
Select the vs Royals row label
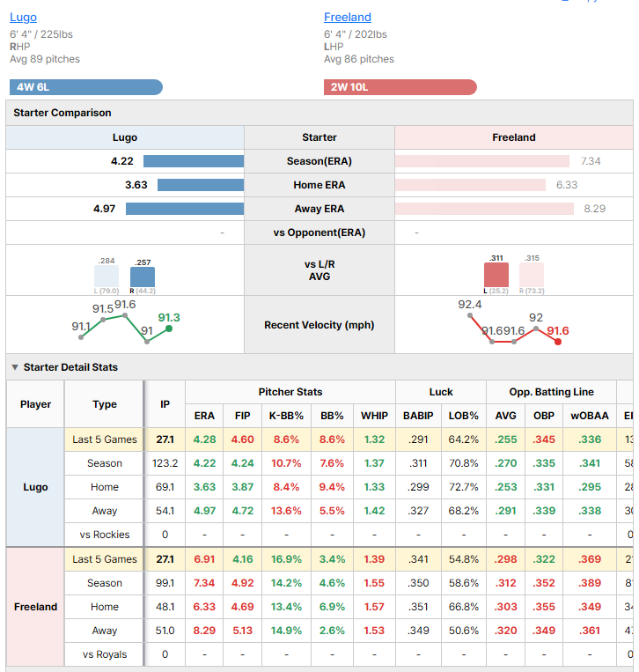pyautogui.click(x=105, y=654)
